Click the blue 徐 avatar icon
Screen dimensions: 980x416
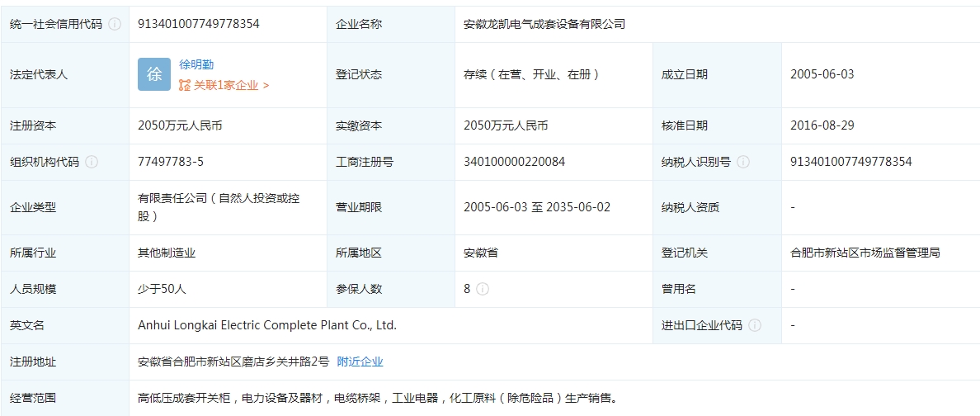[x=154, y=74]
